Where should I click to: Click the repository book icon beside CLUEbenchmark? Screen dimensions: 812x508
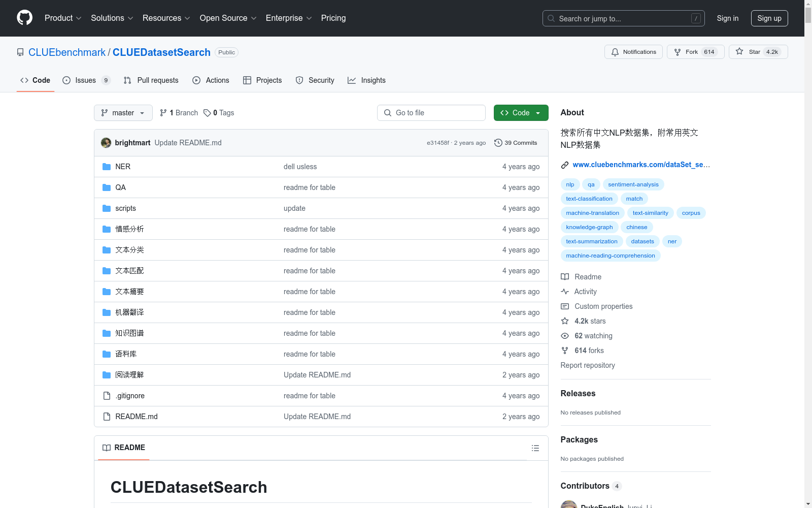(20, 52)
